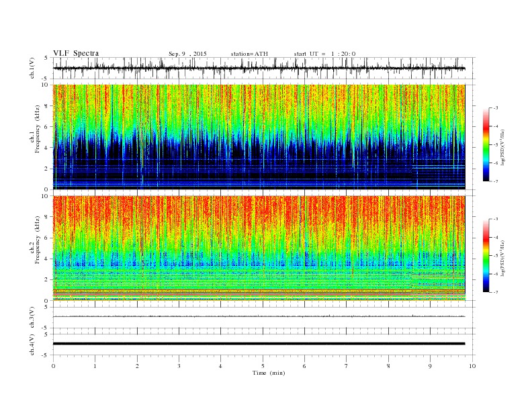Click the 'station=ATH' header label

249,54
